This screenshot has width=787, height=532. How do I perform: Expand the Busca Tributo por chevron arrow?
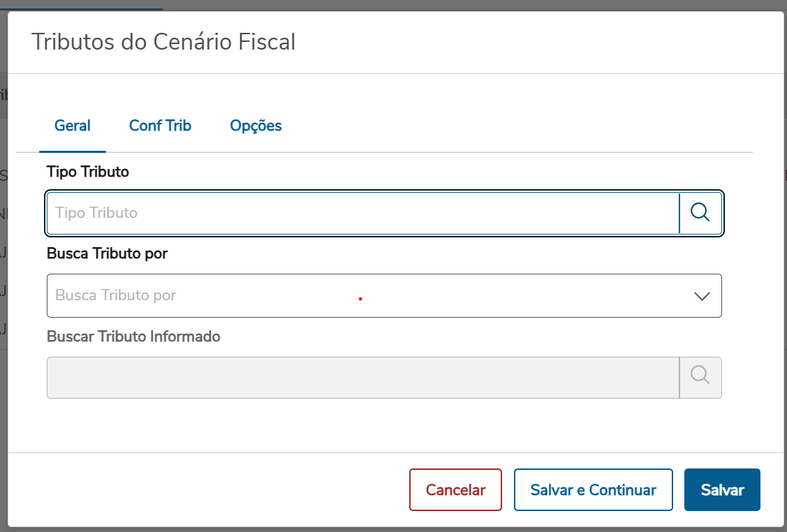(702, 296)
